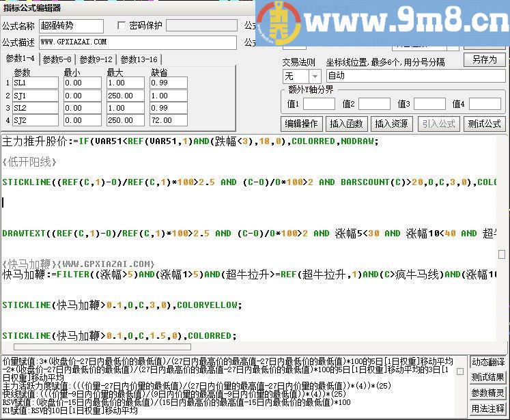Click the 另存为 button
The height and width of the screenshot is (420, 510).
click(485, 60)
